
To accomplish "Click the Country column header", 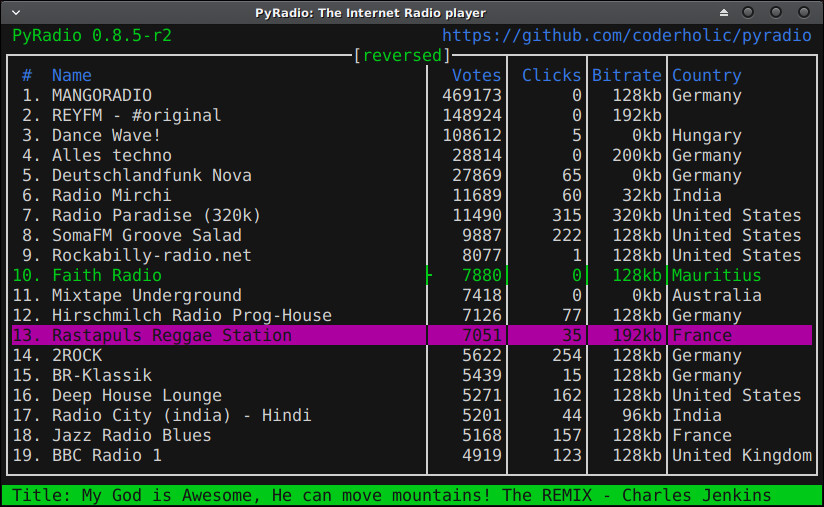I will 706,75.
